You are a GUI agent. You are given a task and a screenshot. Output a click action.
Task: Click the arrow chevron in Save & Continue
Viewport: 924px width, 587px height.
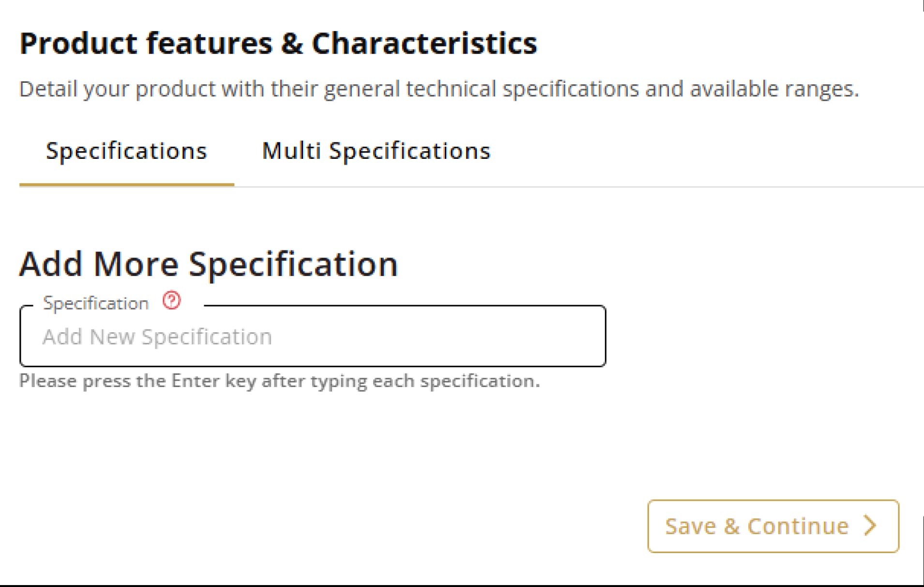pyautogui.click(x=870, y=525)
